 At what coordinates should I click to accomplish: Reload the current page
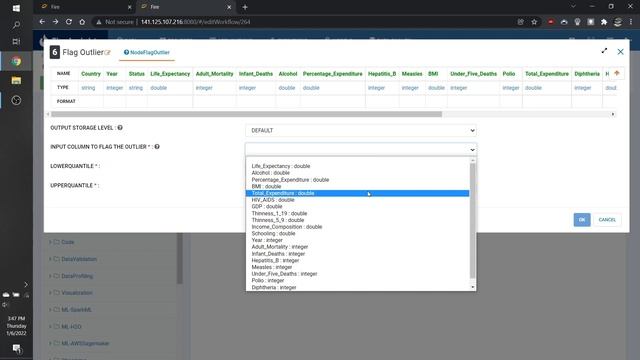click(x=69, y=22)
